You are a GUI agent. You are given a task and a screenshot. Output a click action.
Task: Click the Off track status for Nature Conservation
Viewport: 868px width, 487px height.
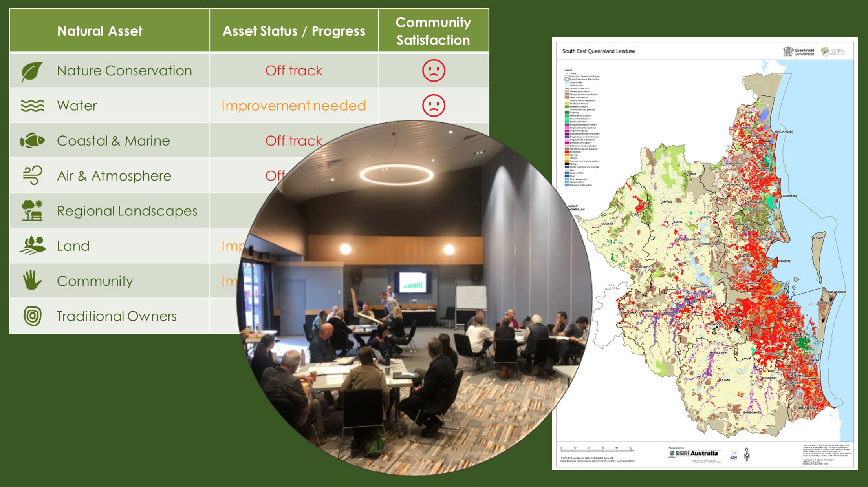[x=294, y=71]
